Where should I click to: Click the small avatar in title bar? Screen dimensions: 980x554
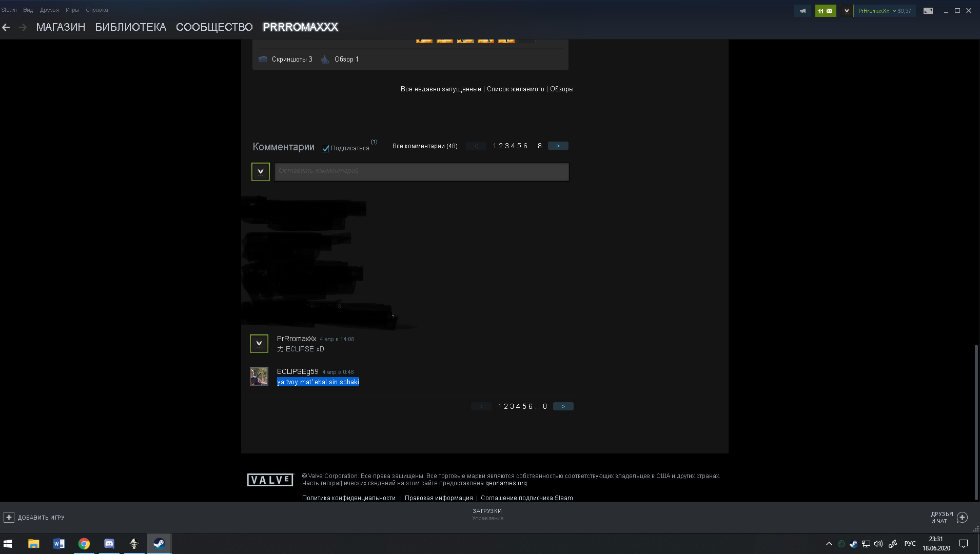point(847,11)
